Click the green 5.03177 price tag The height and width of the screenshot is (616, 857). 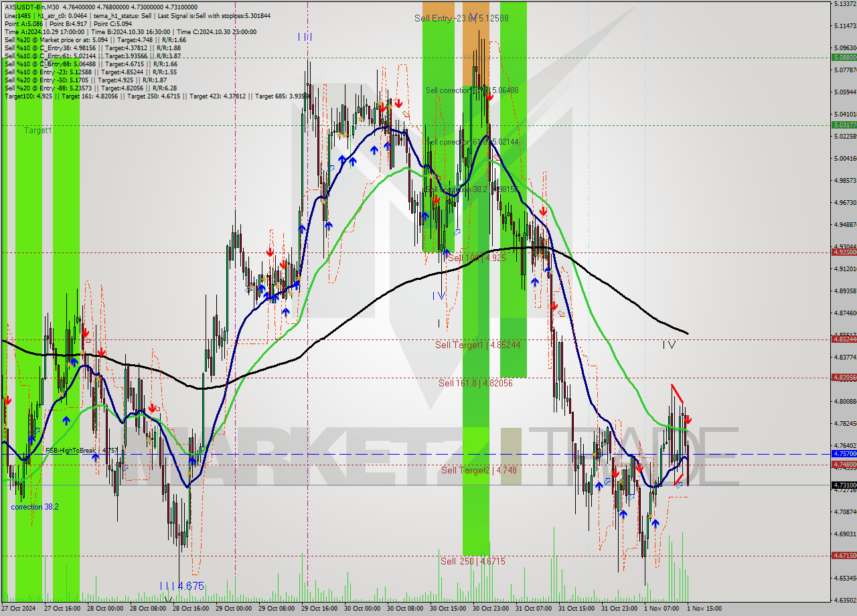[844, 125]
